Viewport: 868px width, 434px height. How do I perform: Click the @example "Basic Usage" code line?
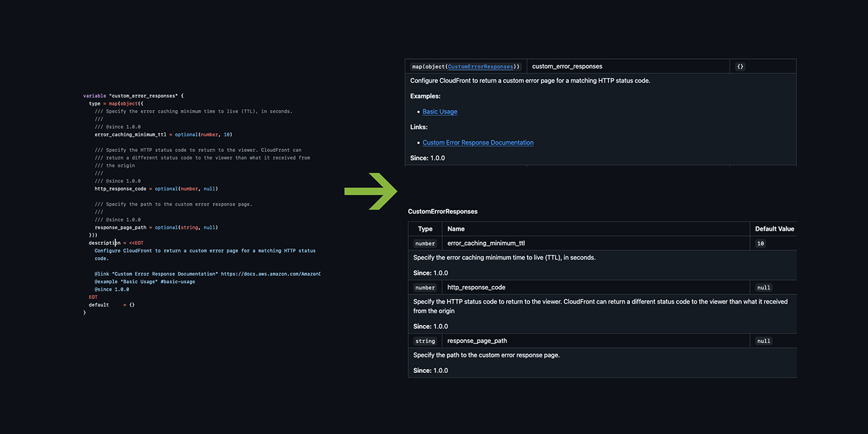coord(144,281)
